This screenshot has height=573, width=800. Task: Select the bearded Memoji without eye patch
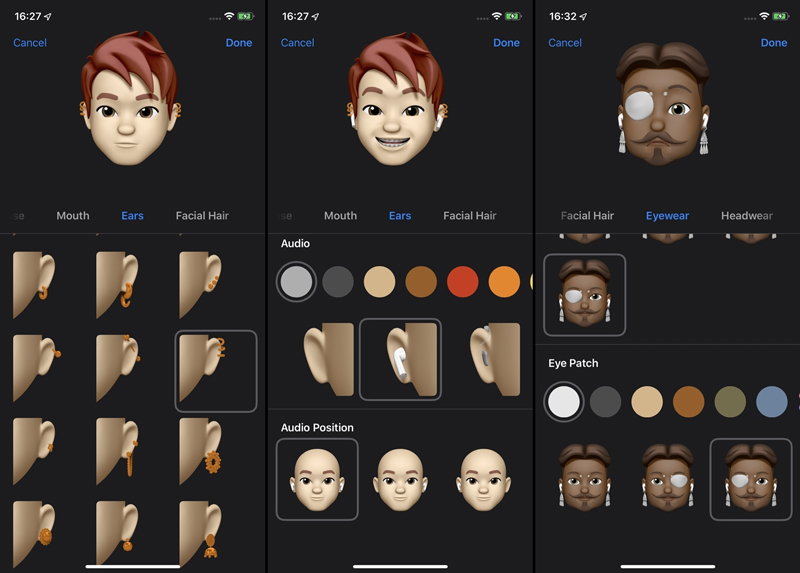583,478
